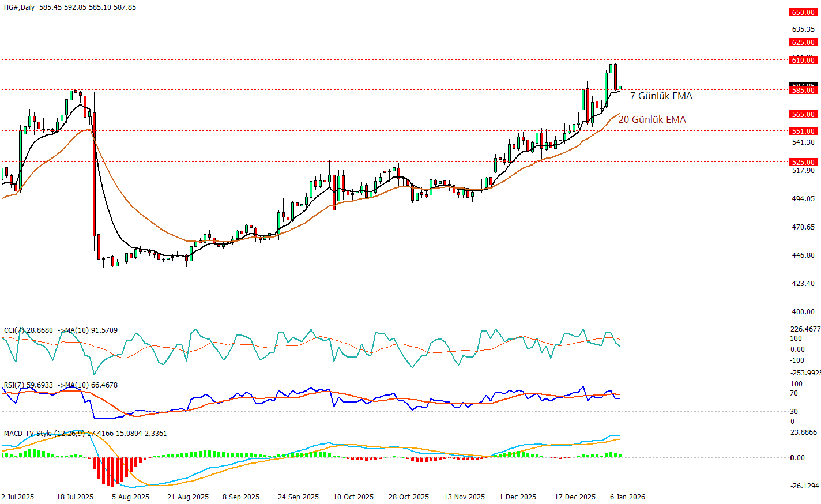821x504 pixels.
Task: Click the 610.00 resistance level tag
Action: (x=803, y=60)
